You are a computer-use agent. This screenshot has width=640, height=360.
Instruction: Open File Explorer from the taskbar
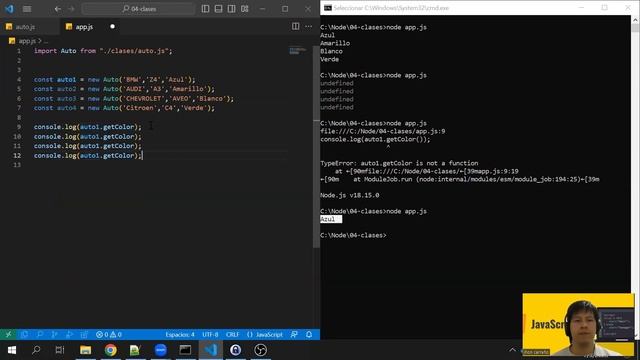85,350
